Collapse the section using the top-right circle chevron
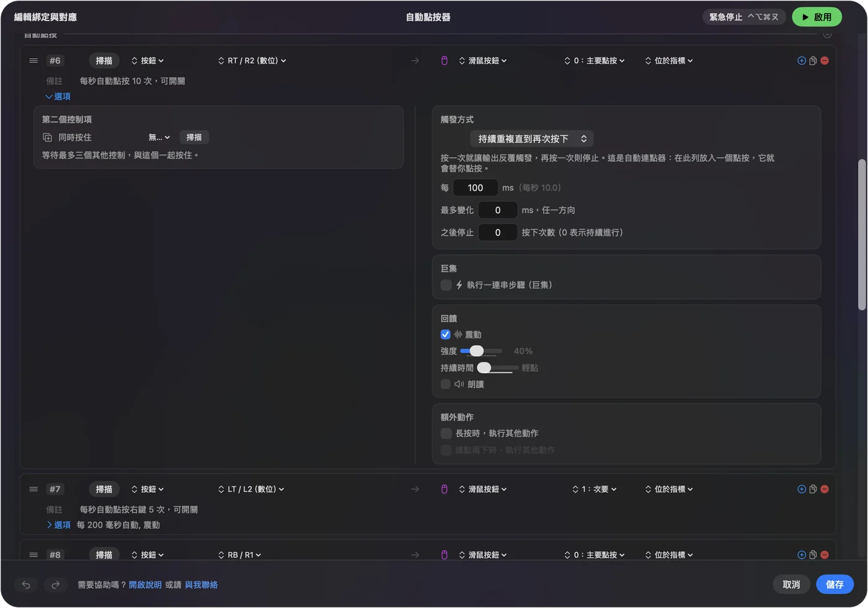The image size is (868, 608). pos(827,35)
